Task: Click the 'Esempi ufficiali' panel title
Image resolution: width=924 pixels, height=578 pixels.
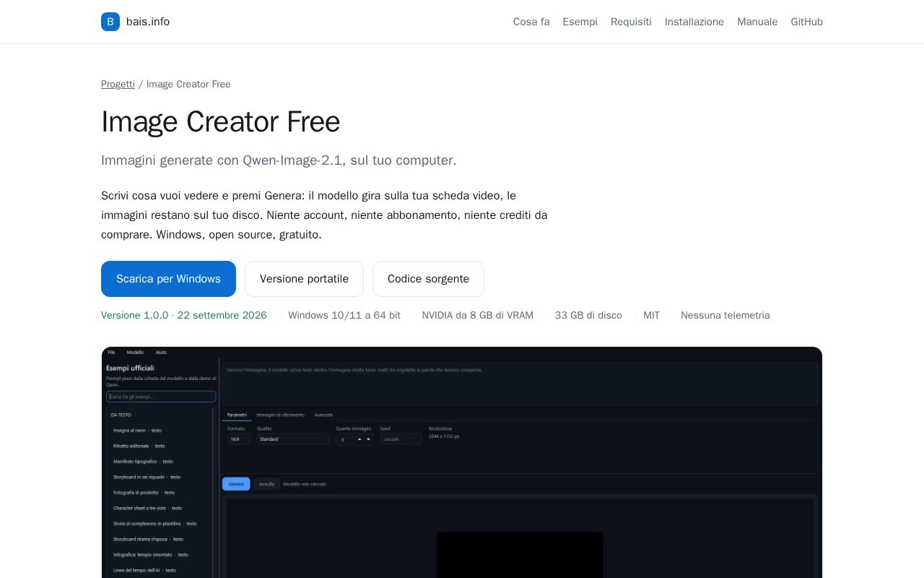Action: [130, 368]
